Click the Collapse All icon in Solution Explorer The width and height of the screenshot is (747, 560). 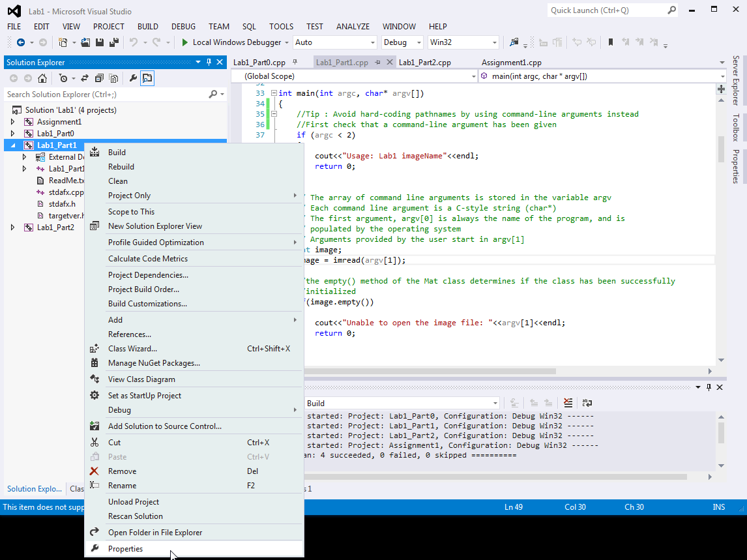[99, 78]
